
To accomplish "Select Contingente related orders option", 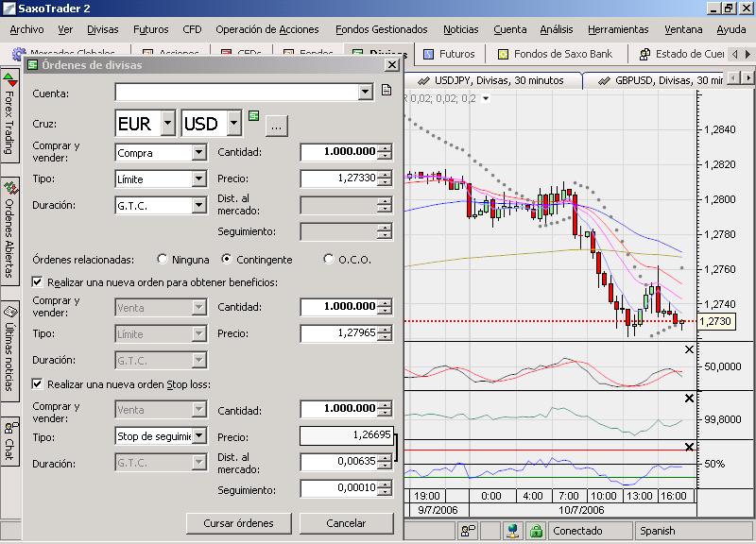I will [x=226, y=259].
